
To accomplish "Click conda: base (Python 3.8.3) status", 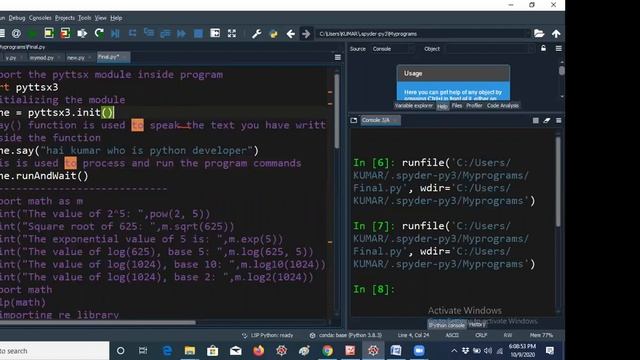I will click(x=346, y=335).
